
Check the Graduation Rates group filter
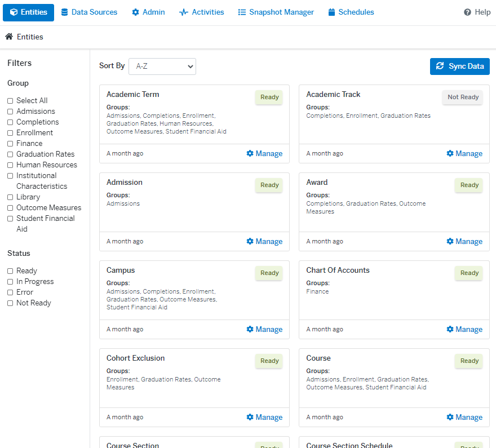[10, 154]
